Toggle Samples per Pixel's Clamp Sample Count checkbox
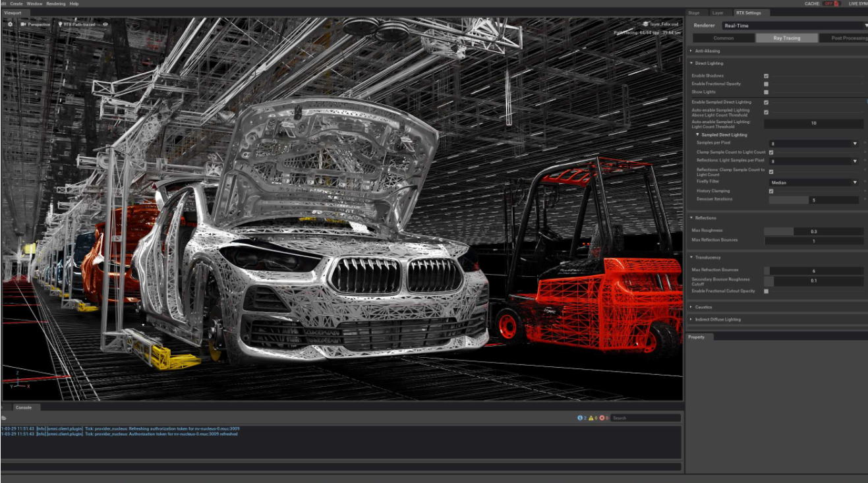The height and width of the screenshot is (483, 868). point(771,152)
